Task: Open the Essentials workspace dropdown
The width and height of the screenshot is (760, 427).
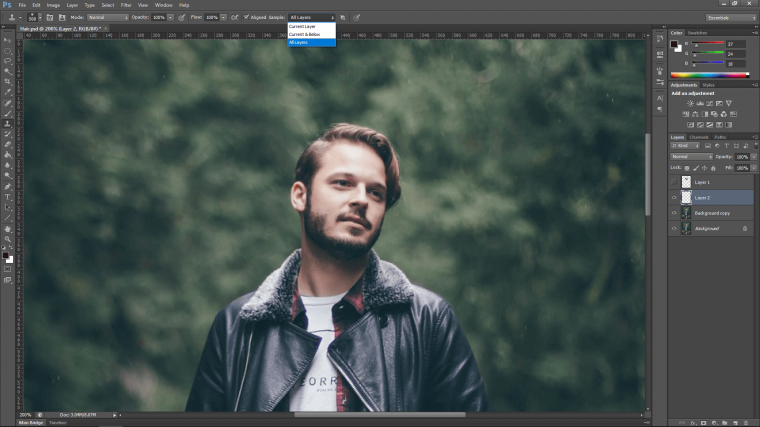Action: point(731,17)
